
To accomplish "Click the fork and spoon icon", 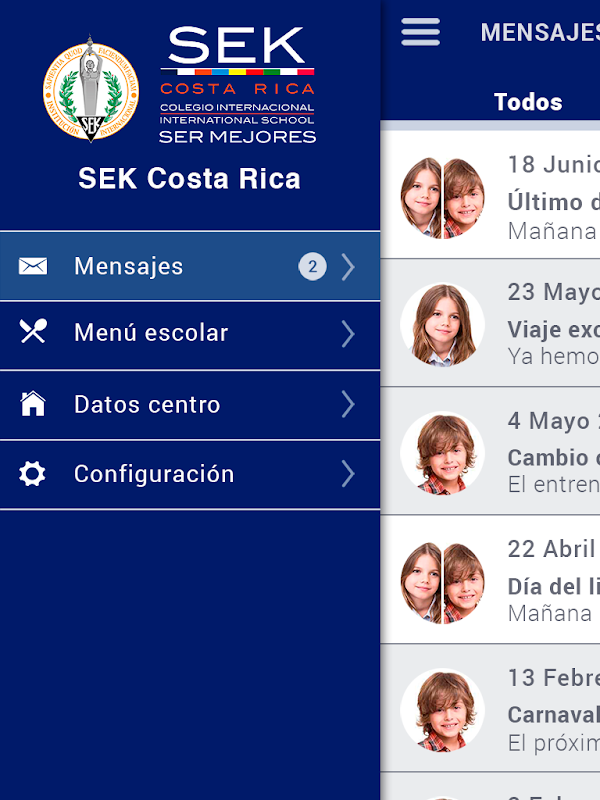I will (x=33, y=332).
